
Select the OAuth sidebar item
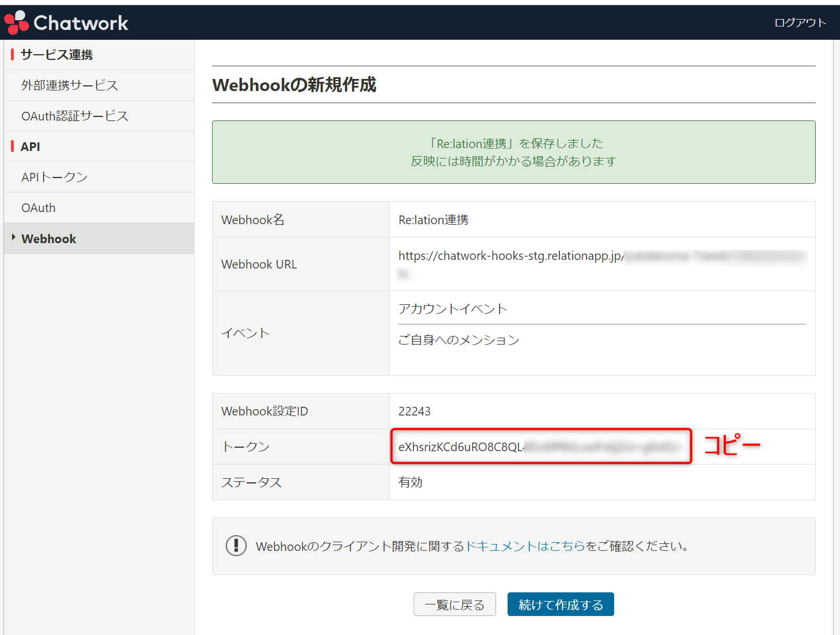(99, 207)
